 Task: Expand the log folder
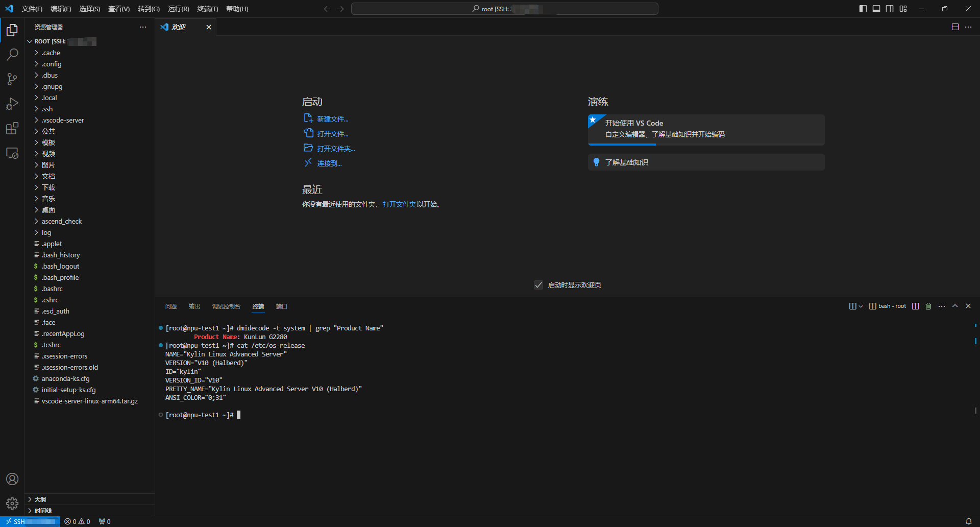point(90,232)
